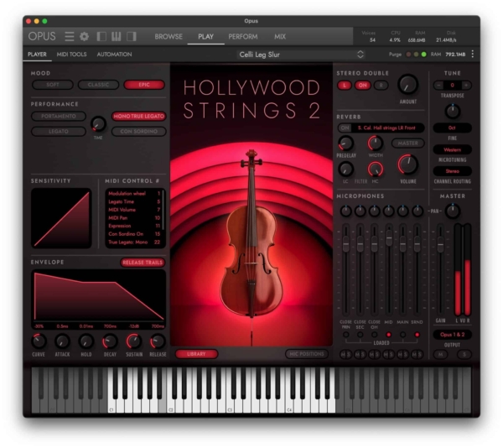Enable Con Sordino
Screen dimensions: 503x448
click(x=139, y=132)
